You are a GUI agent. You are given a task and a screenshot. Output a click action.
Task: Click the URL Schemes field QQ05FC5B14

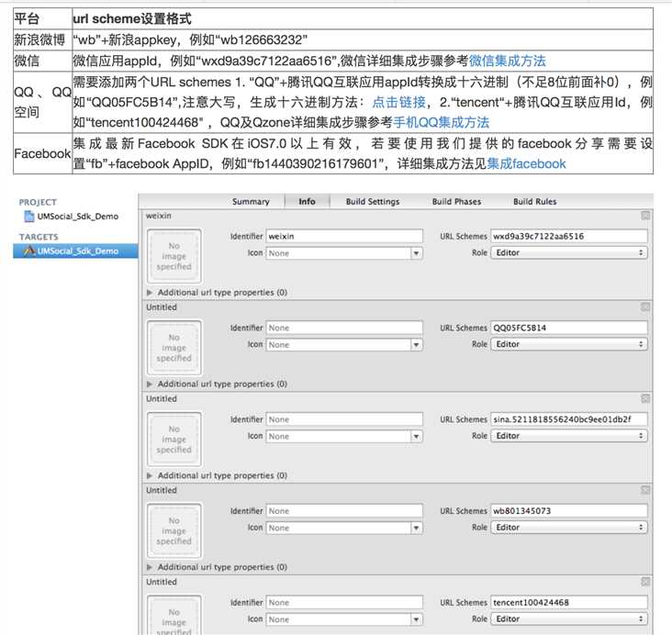point(568,328)
